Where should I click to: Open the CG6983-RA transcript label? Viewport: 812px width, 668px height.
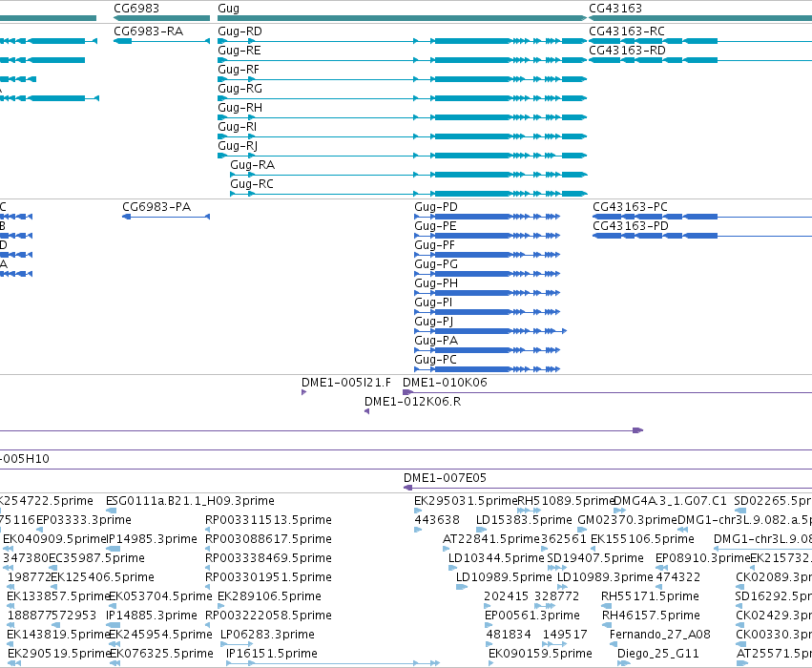tap(148, 31)
